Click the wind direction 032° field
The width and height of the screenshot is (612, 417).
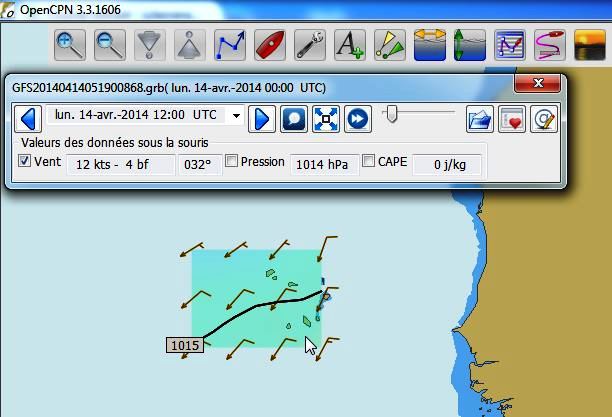pos(200,164)
